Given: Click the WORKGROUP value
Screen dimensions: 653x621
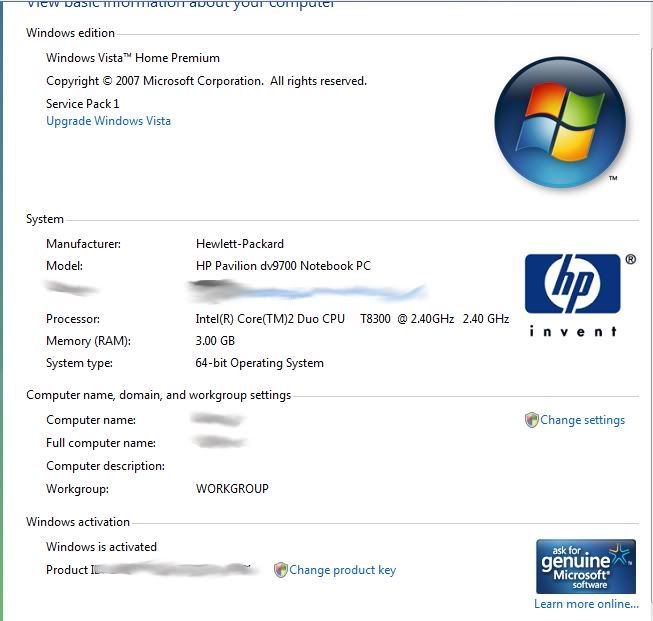Looking at the screenshot, I should coord(232,489).
